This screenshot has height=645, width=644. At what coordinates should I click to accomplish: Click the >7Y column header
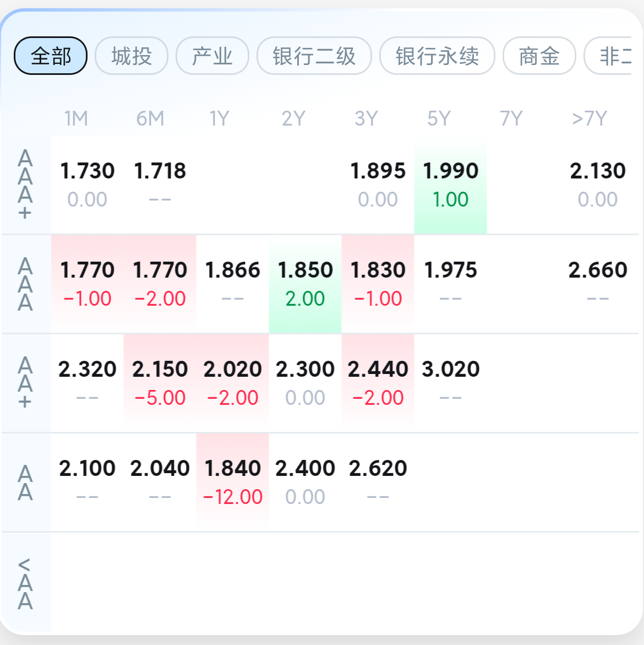click(x=589, y=118)
